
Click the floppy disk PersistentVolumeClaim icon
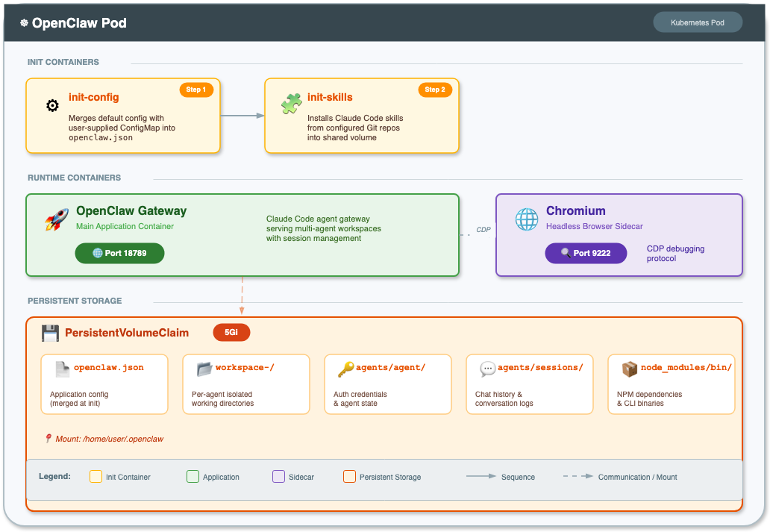point(50,333)
